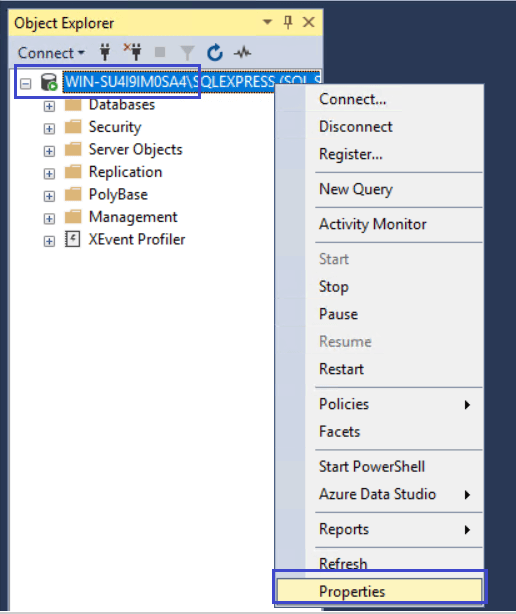The image size is (516, 614).
Task: Click the Replication folder icon
Action: pos(73,172)
